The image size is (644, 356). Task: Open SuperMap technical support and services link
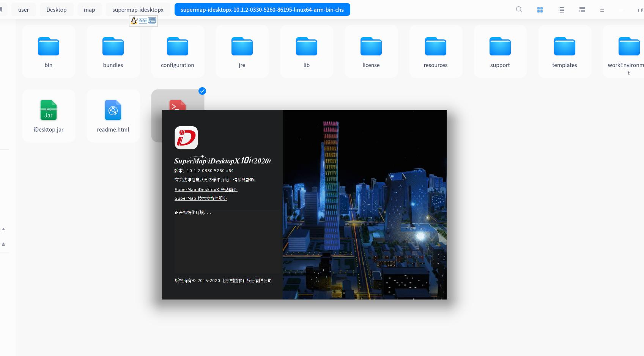(x=201, y=198)
